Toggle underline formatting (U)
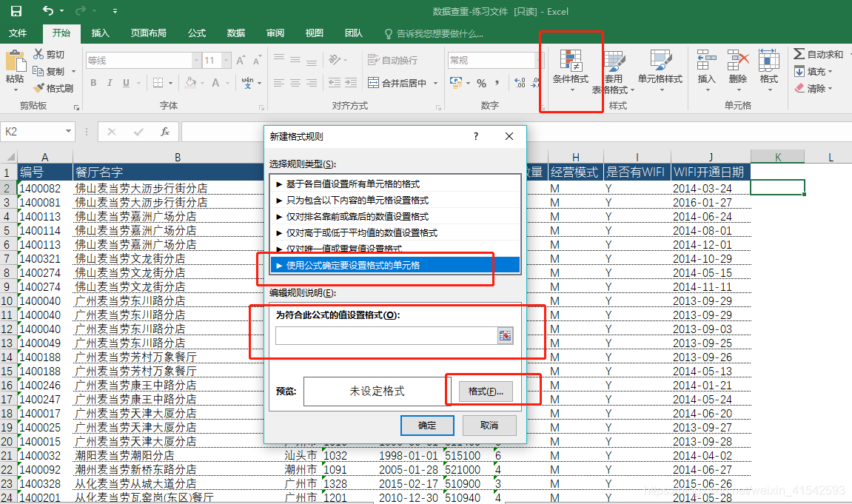Screen dimensions: 852x504 pos(126,83)
